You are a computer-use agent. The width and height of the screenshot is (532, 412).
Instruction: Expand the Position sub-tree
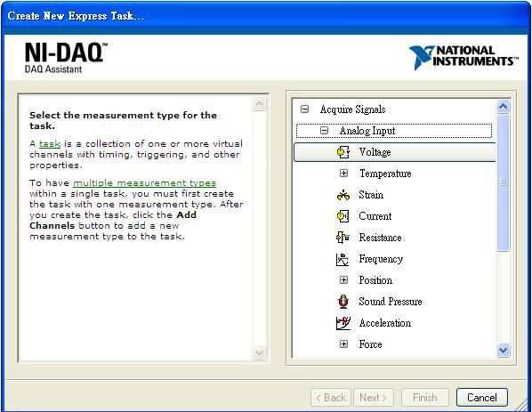(343, 280)
